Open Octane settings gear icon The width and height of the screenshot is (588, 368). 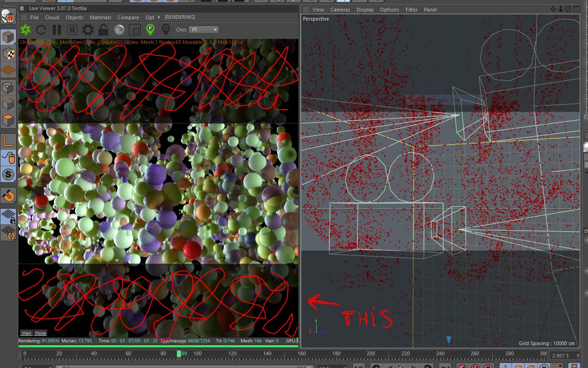point(88,30)
